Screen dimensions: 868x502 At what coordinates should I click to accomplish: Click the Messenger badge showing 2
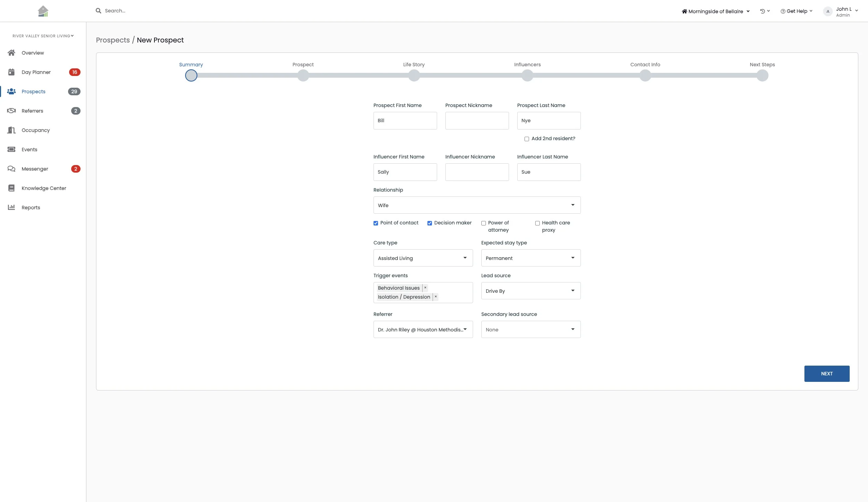(x=76, y=169)
